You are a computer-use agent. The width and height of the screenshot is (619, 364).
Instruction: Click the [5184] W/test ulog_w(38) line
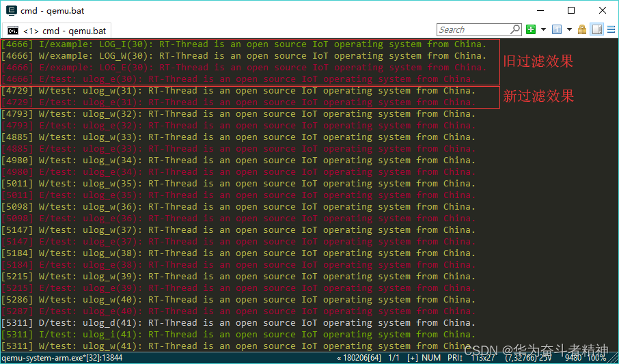(238, 253)
